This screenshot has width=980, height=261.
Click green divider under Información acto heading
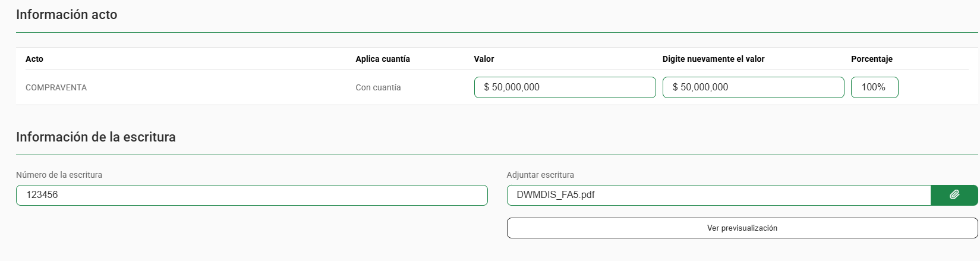click(497, 32)
